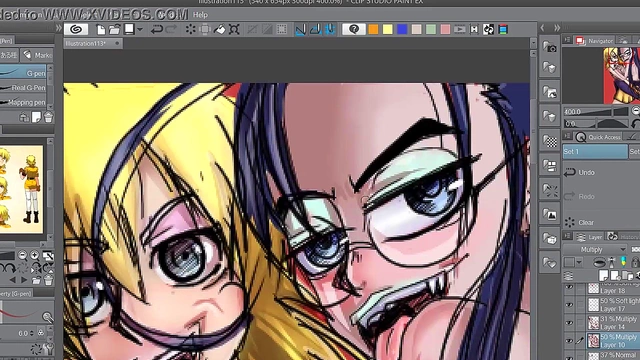
Task: Hide Layer 10 with eye icon
Action: tap(569, 340)
